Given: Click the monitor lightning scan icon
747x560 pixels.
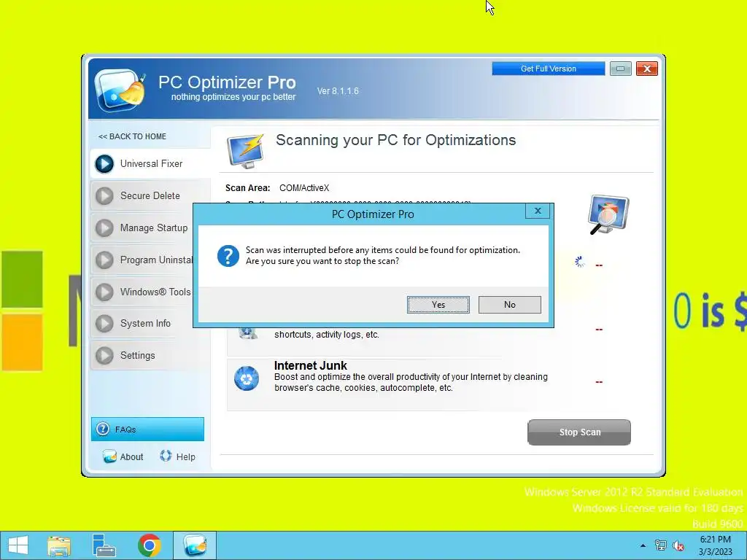Looking at the screenshot, I should pyautogui.click(x=246, y=151).
